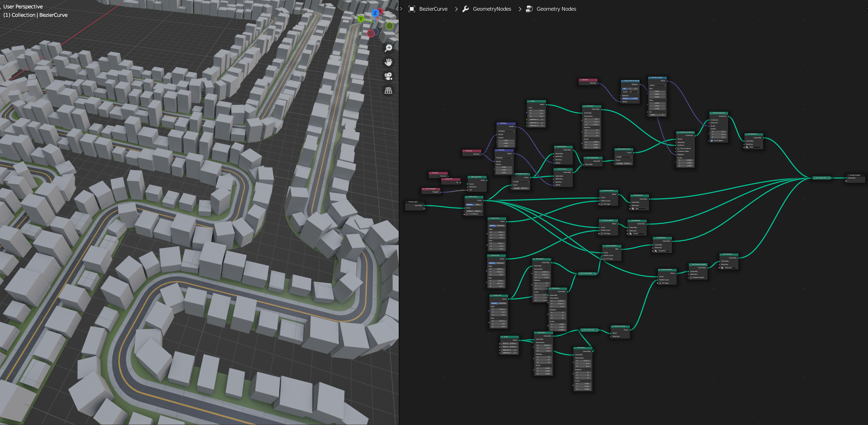Collapse the Mesh to Curve node using its arrow
Viewport: 868px width, 425px height.
click(x=613, y=326)
